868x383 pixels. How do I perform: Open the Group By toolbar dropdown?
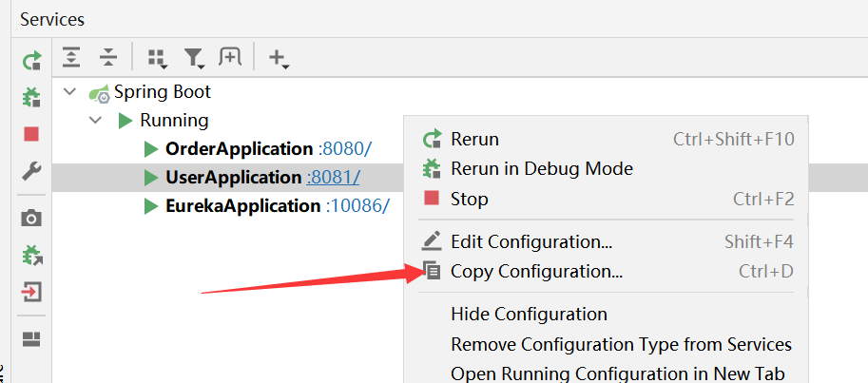(x=158, y=58)
